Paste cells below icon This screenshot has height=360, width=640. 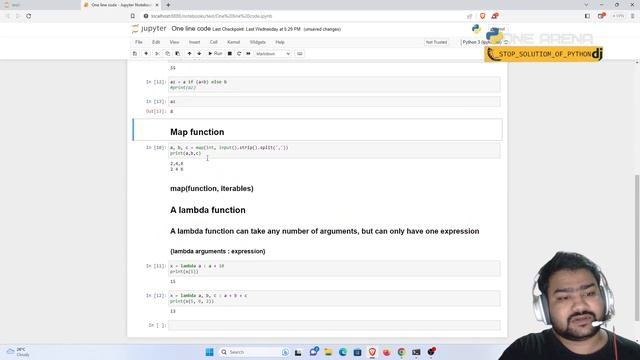pos(178,53)
